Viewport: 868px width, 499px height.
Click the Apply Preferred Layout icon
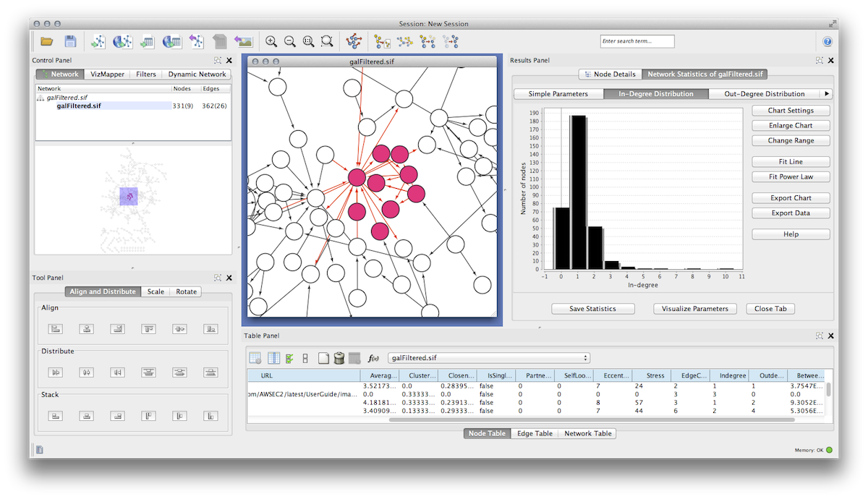pos(354,42)
